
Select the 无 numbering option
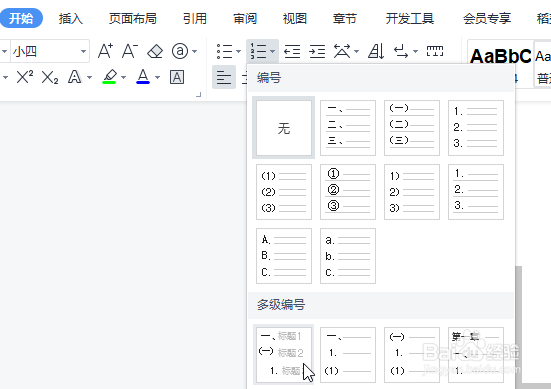[284, 128]
